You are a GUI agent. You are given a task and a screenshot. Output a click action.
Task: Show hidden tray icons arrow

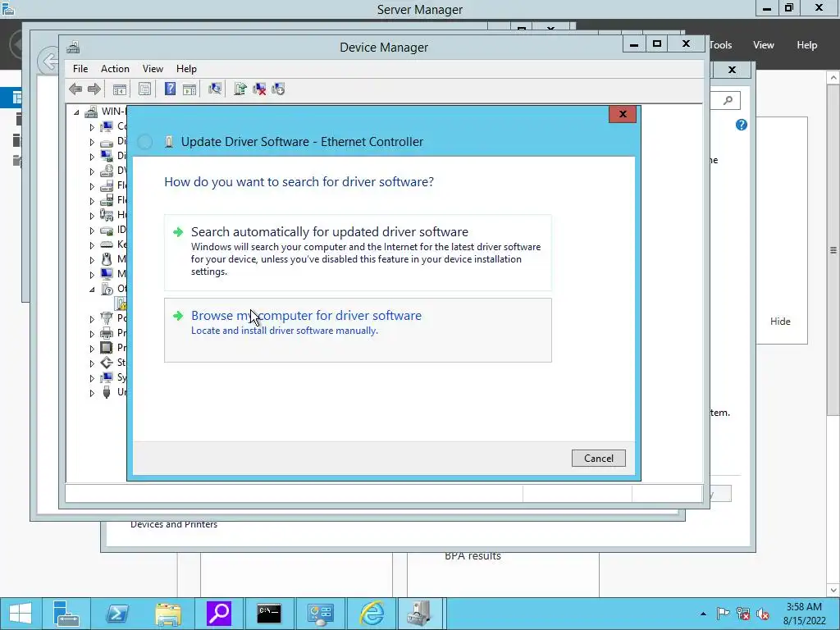click(703, 614)
